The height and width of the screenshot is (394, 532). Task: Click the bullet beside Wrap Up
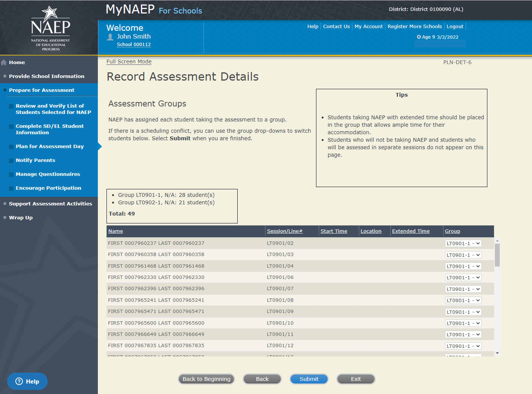click(5, 217)
